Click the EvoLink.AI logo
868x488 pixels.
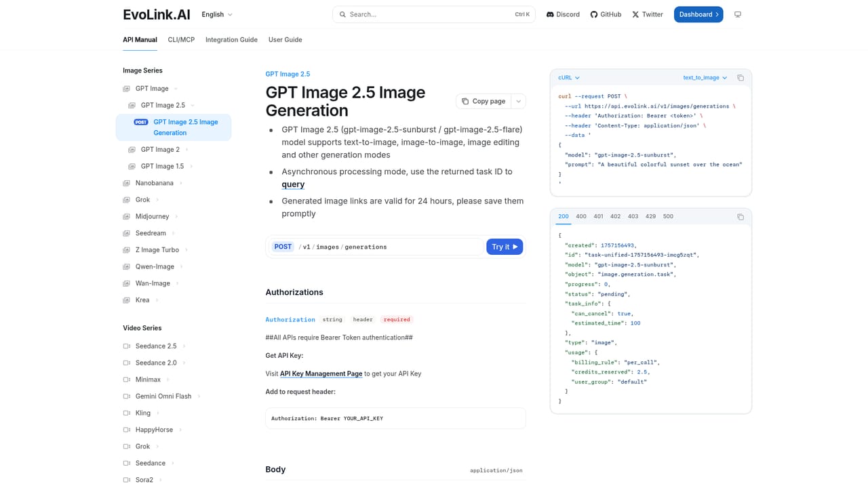157,14
